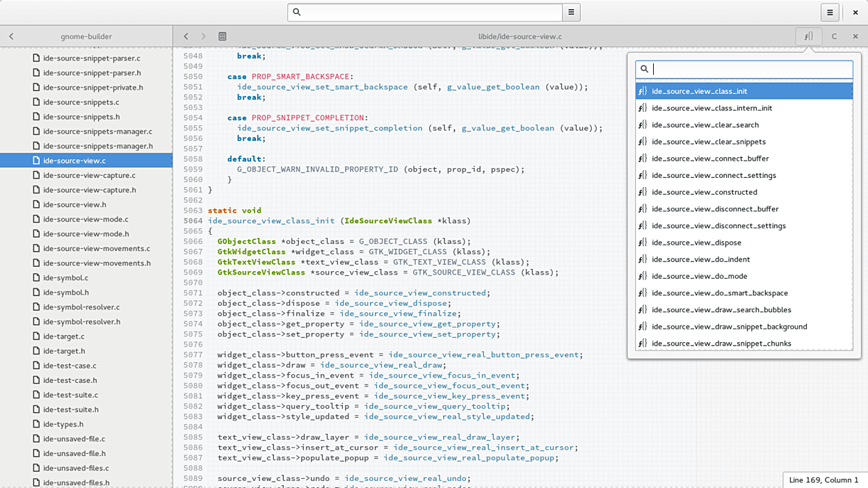Navigate forward with the right arrow
The image size is (868, 488).
coord(203,36)
